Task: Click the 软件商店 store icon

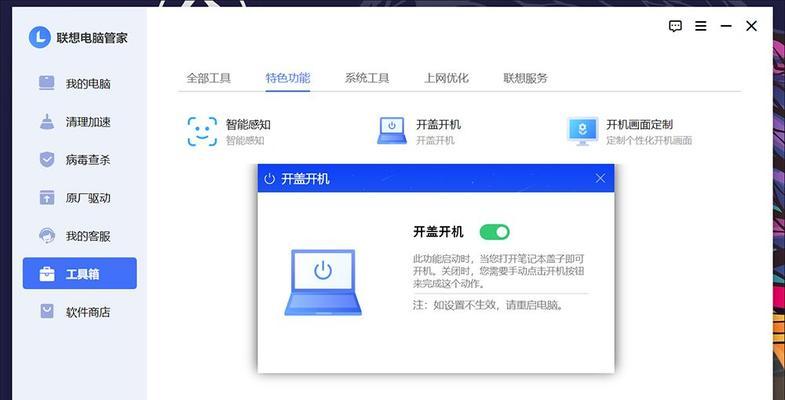Action: [47, 312]
